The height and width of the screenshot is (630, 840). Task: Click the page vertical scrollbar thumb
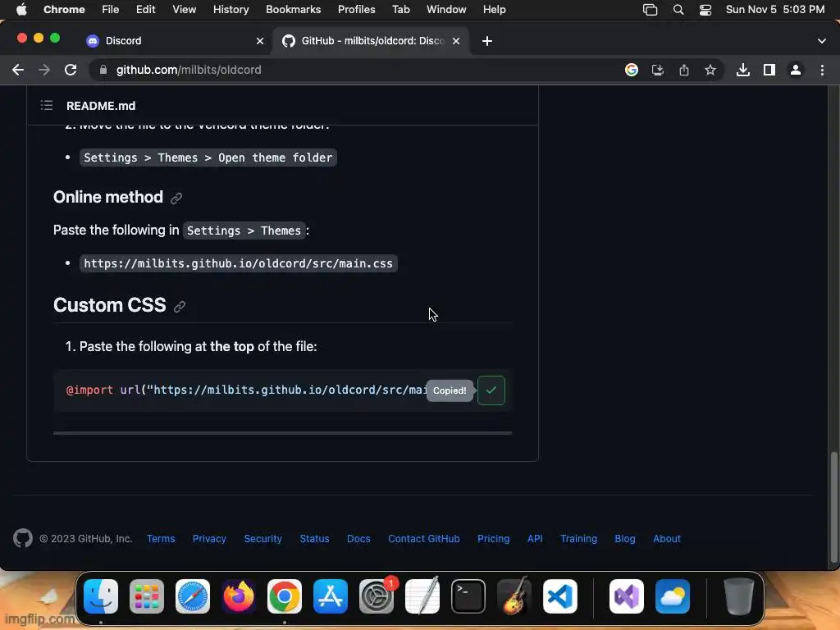833,507
